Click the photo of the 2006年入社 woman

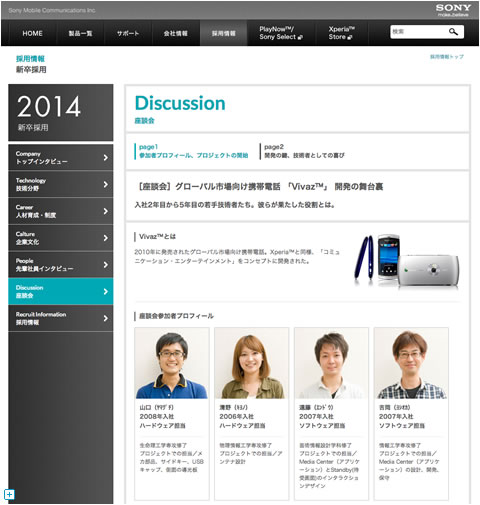251,363
